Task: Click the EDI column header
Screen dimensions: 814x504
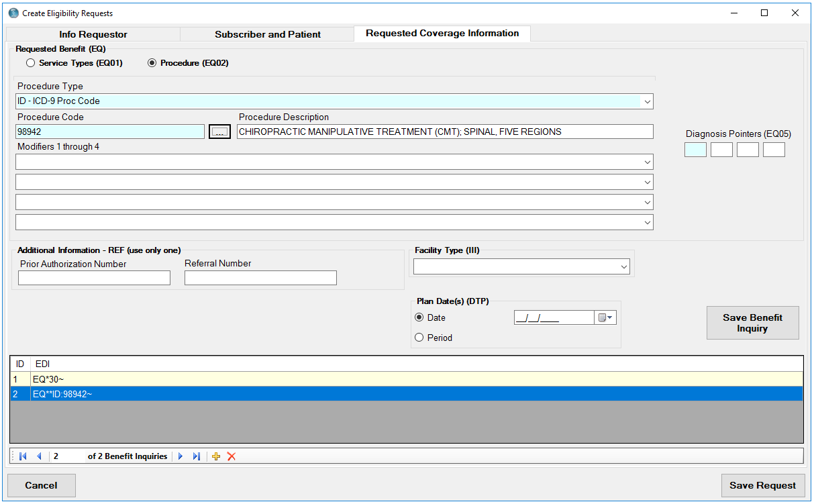Action: coord(417,364)
